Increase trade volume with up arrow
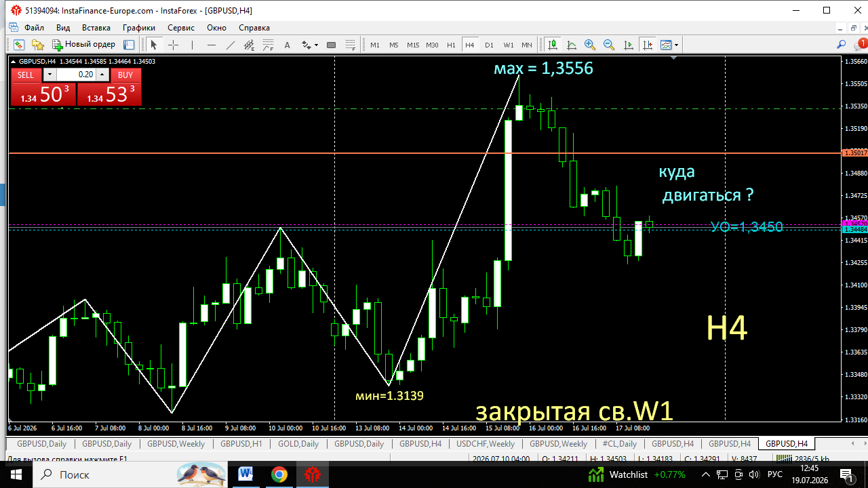Image resolution: width=868 pixels, height=488 pixels. (x=102, y=75)
